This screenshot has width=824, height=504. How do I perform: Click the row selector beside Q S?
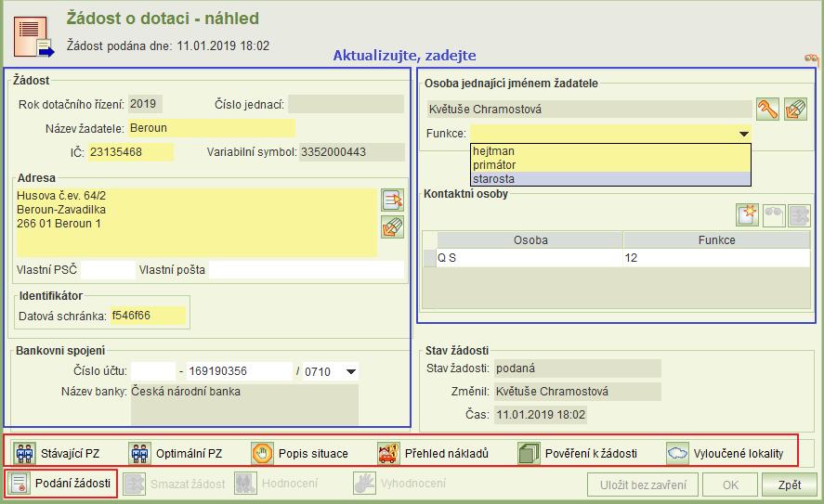(x=430, y=258)
